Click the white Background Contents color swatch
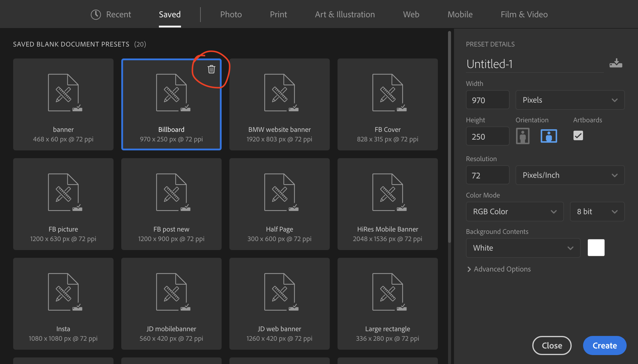The height and width of the screenshot is (364, 638). point(596,248)
